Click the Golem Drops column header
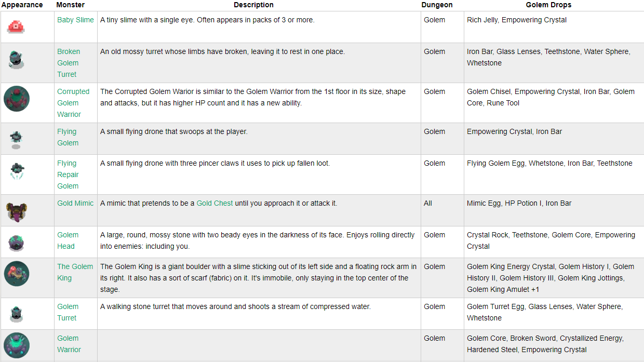Image resolution: width=644 pixels, height=362 pixels. coord(548,5)
